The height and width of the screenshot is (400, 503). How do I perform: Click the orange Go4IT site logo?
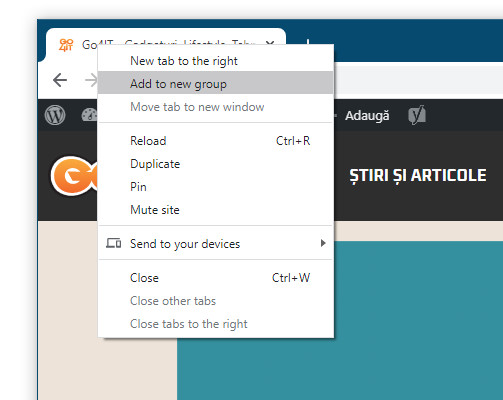click(x=74, y=176)
